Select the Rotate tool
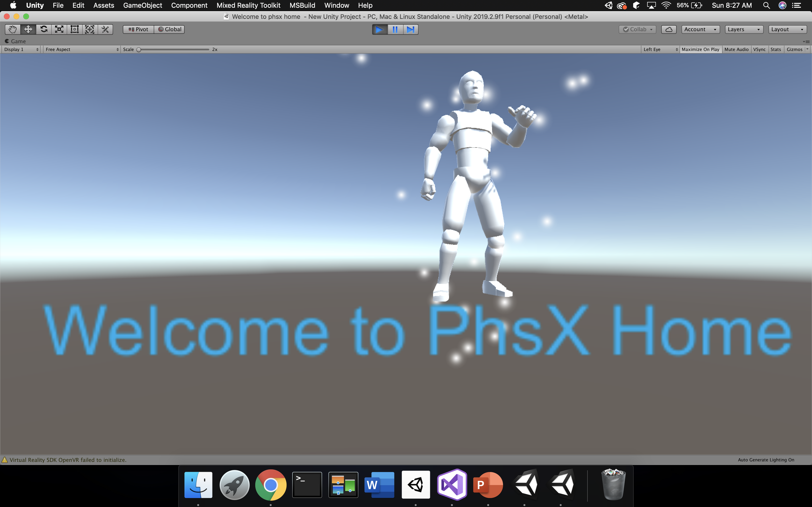This screenshot has height=507, width=812. click(x=43, y=29)
